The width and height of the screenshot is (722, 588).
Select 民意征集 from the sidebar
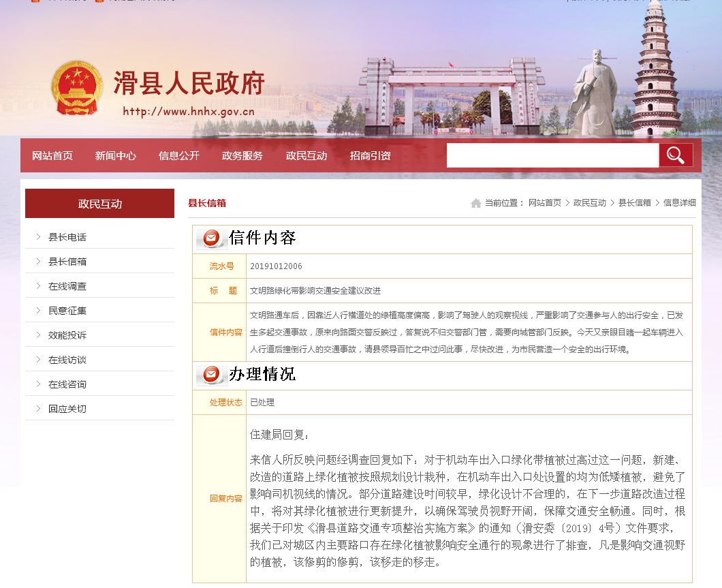click(67, 311)
